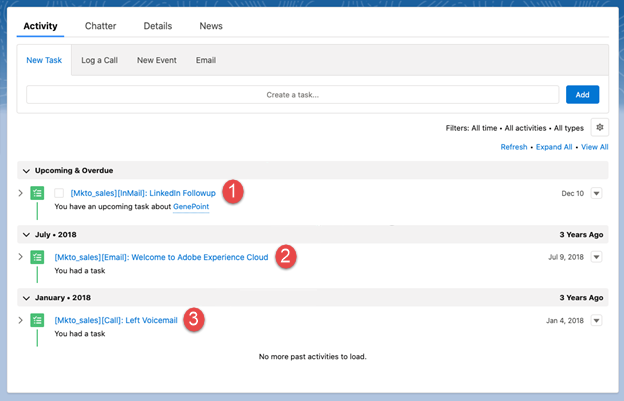Viewport: 624px width, 401px height.
Task: Open the activity filter settings gear
Action: point(599,128)
